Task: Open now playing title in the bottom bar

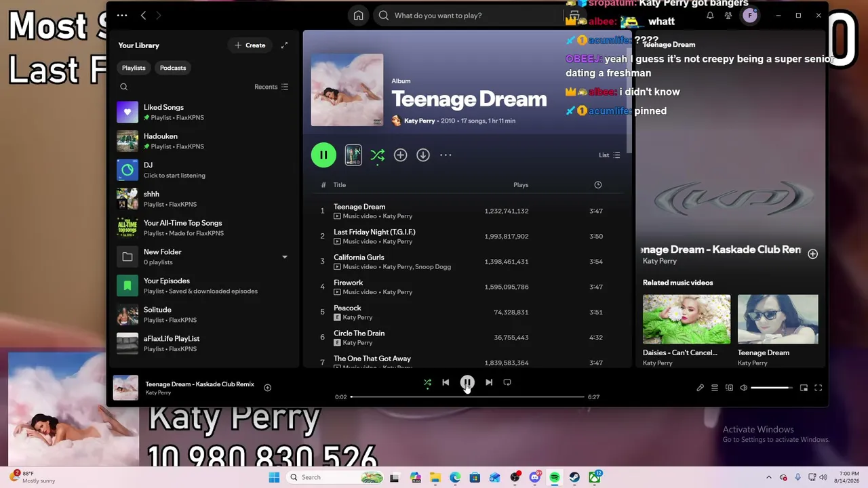Action: [x=200, y=384]
